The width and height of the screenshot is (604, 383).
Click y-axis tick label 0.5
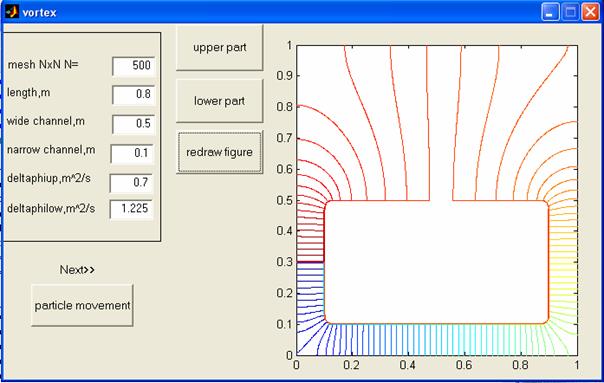coord(284,200)
